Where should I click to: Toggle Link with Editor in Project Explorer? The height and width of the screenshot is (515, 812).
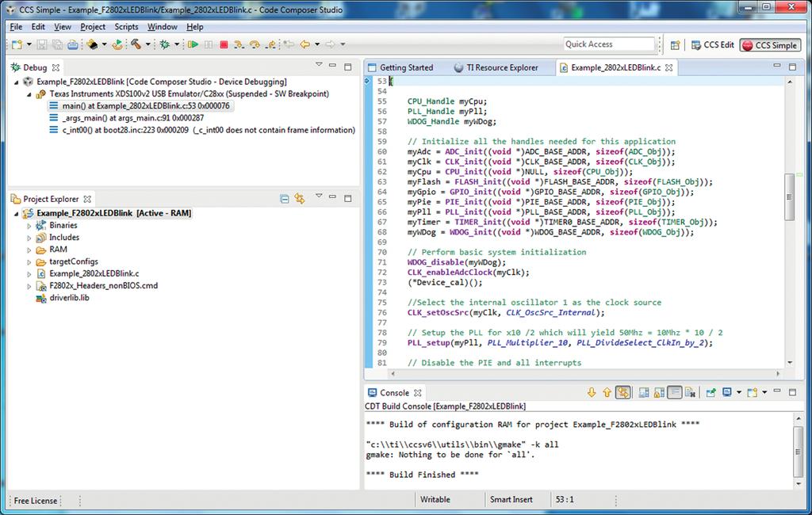point(300,199)
